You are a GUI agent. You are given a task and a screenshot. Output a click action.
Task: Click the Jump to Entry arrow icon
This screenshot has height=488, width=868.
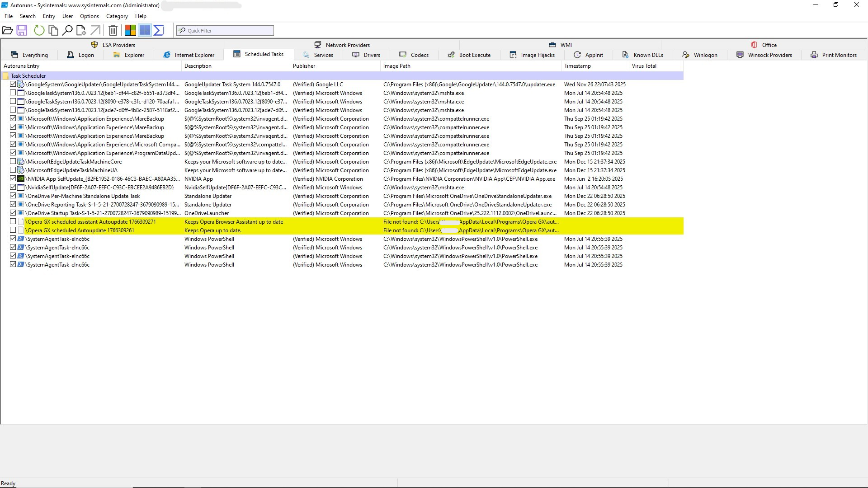(x=95, y=30)
